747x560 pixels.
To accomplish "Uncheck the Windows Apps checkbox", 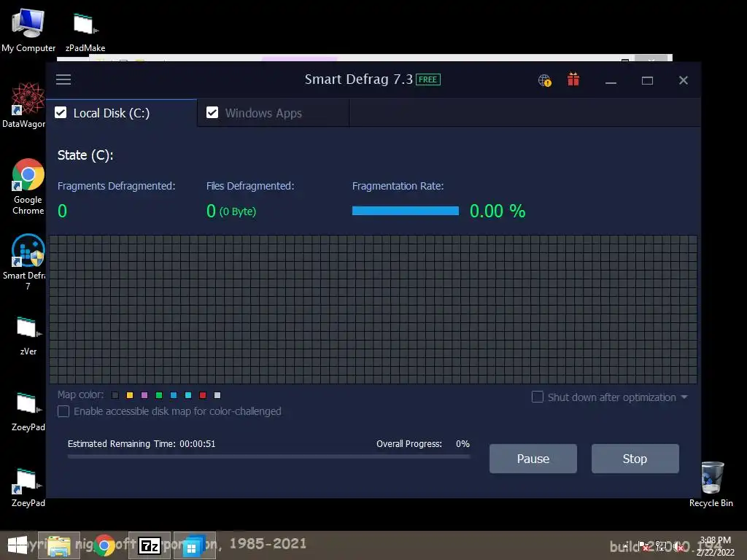I will (212, 112).
